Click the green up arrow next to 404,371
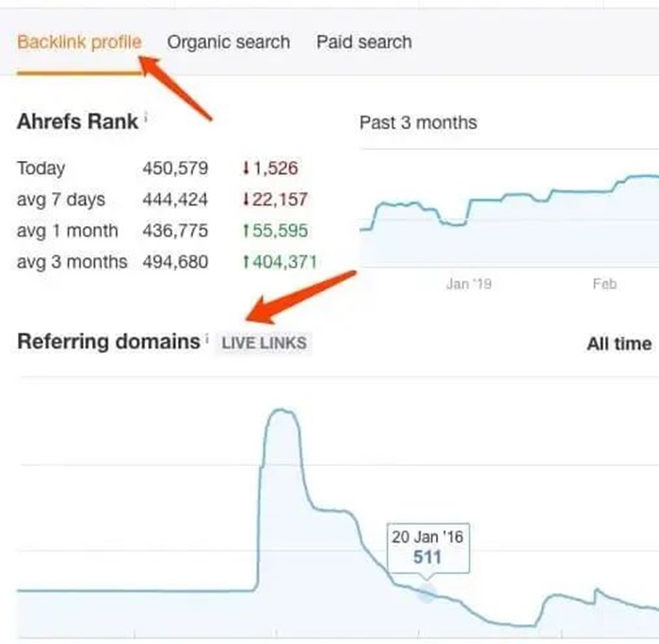Screen dimensions: 659x644 247,262
